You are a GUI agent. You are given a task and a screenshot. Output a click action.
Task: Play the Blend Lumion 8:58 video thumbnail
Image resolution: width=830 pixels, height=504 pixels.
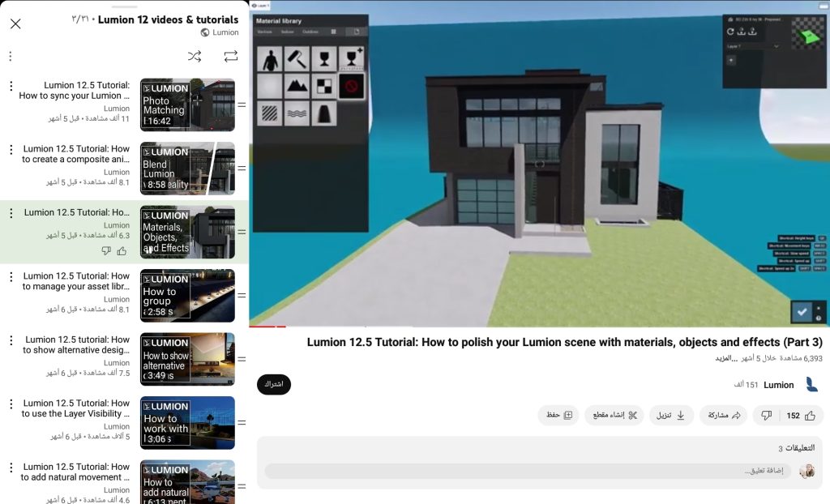point(187,169)
